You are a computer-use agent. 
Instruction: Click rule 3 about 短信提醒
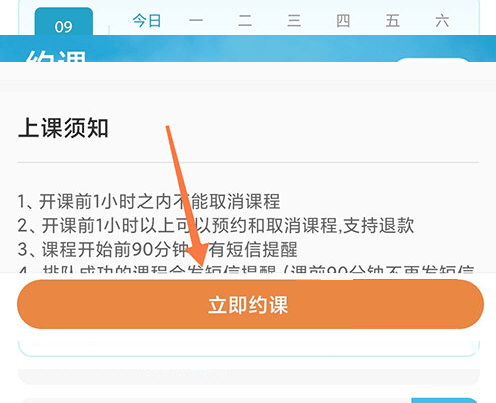pyautogui.click(x=157, y=249)
